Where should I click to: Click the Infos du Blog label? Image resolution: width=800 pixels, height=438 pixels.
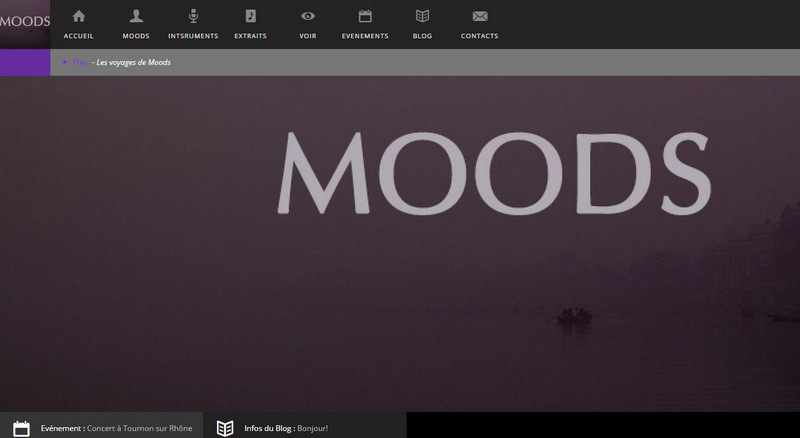(269, 428)
